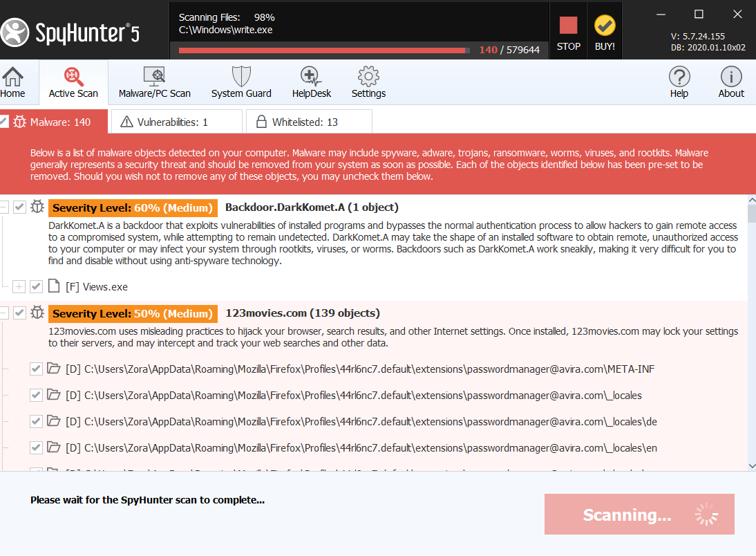Image resolution: width=756 pixels, height=556 pixels.
Task: Click the Severity Level: 60% (Medium) badge
Action: coord(133,207)
